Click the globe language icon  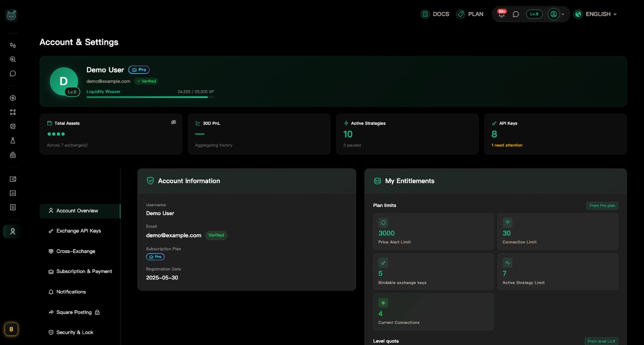point(578,14)
